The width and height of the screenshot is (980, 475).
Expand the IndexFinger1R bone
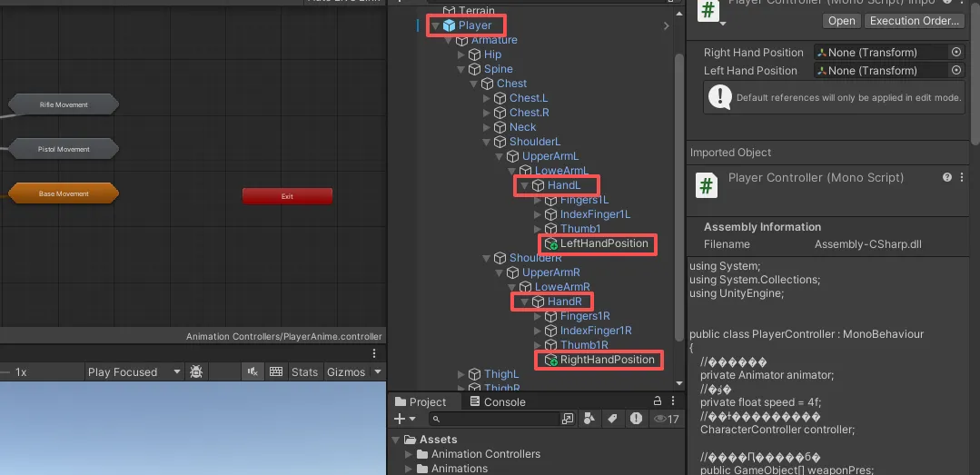538,331
